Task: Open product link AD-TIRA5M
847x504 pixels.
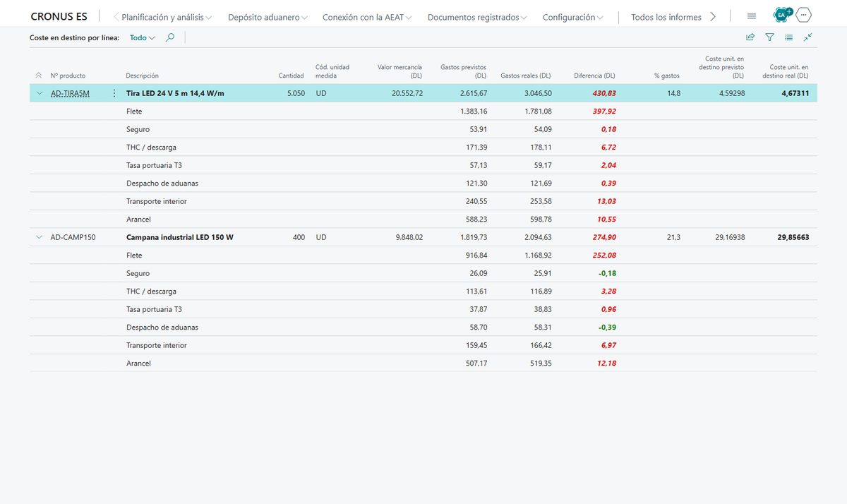Action: pos(70,93)
